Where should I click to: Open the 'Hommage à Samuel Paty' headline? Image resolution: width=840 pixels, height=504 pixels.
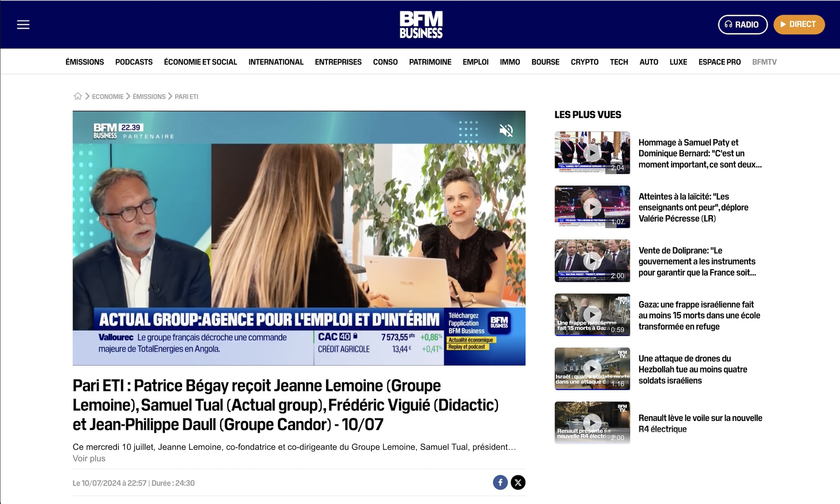click(700, 153)
